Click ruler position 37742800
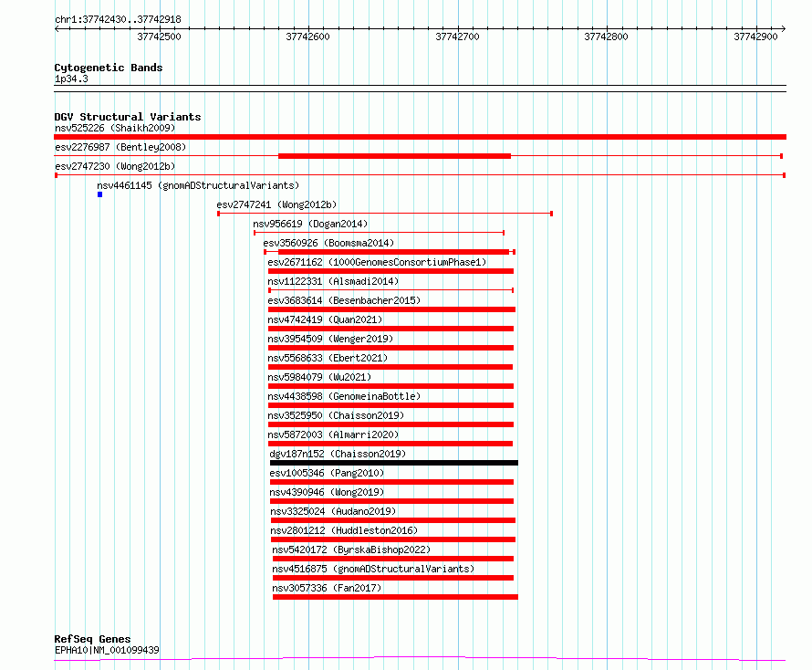The width and height of the screenshot is (812, 670). 606,37
